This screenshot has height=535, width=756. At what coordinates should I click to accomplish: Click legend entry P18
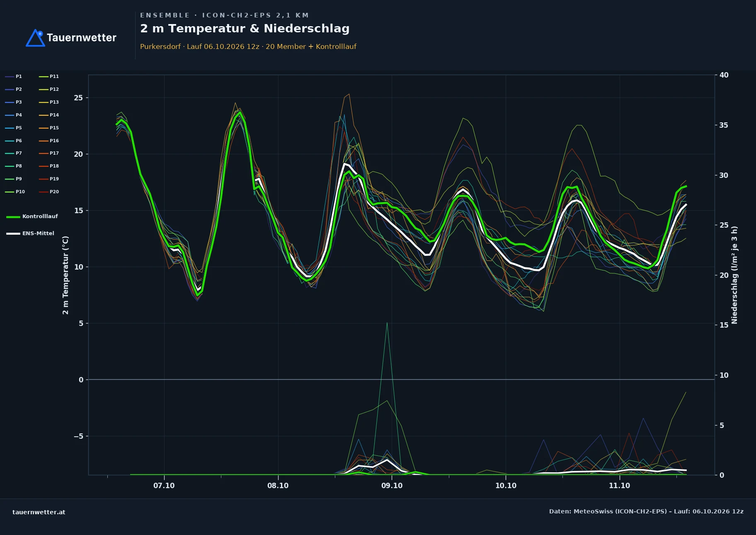point(49,166)
